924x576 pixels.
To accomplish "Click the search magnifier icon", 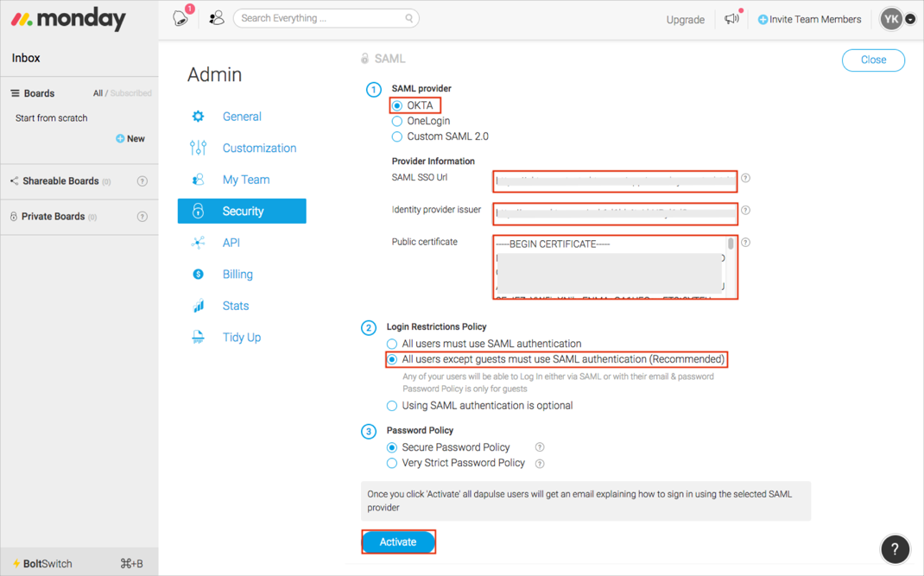I will [x=409, y=18].
